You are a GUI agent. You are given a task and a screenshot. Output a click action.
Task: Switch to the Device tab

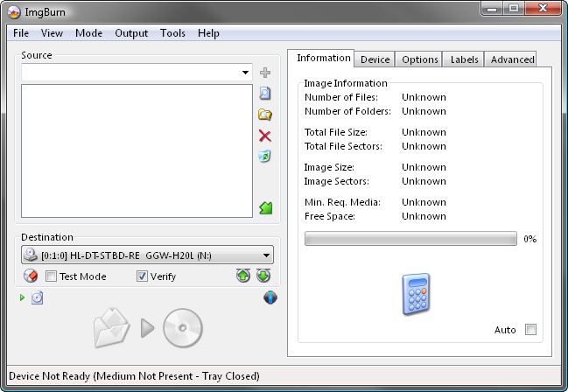pos(375,59)
